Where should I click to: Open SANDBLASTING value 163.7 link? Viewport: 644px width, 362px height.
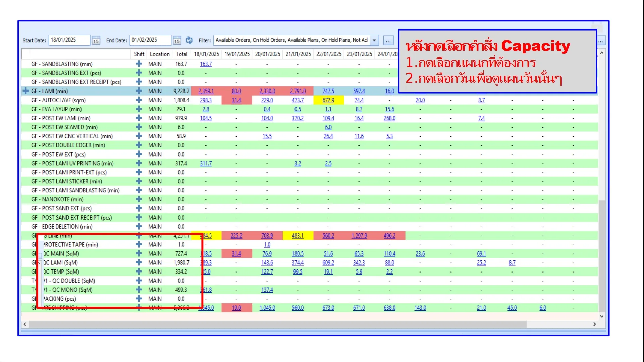206,64
